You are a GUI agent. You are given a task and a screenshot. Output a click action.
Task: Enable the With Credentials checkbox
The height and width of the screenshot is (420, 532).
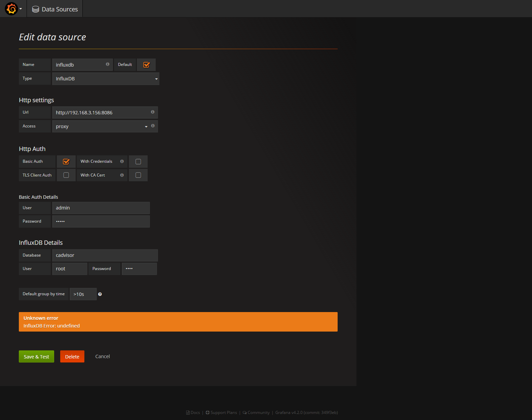pos(138,162)
